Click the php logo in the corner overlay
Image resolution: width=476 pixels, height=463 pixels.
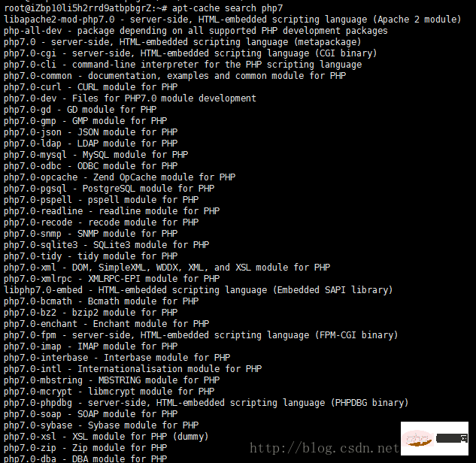417,438
